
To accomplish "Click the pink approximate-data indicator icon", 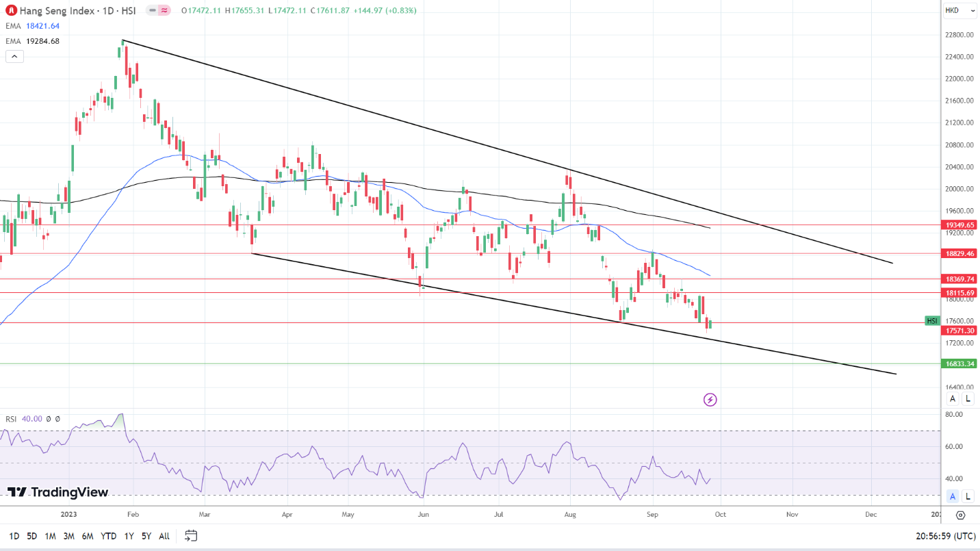I will (x=164, y=11).
